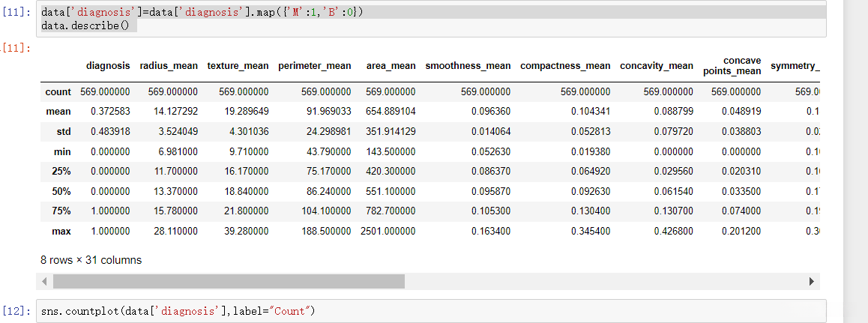This screenshot has height=323, width=868.
Task: Click the min row label
Action: pos(63,151)
